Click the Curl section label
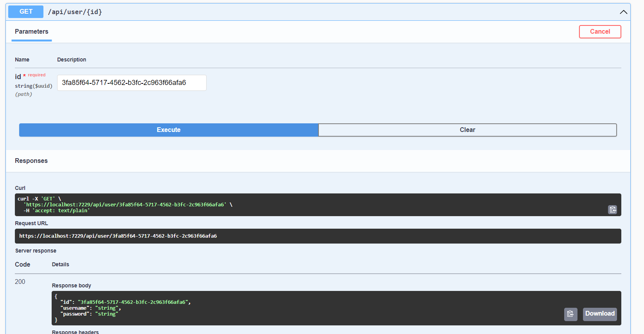The height and width of the screenshot is (334, 644). pyautogui.click(x=20, y=188)
